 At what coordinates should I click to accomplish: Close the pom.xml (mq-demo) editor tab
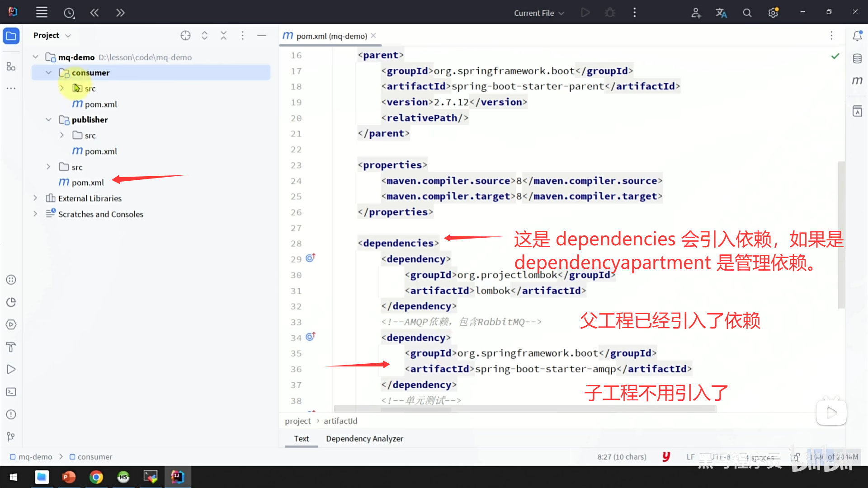click(373, 36)
